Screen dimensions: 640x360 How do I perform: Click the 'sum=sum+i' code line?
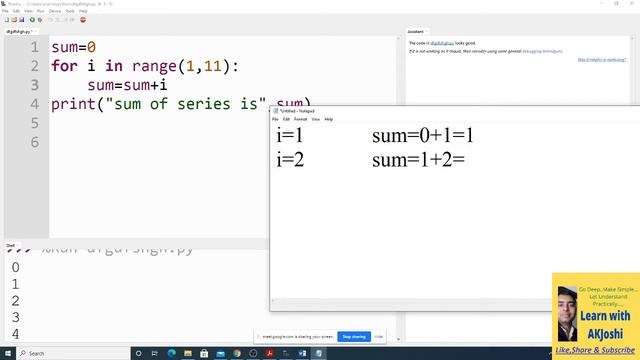(x=127, y=85)
